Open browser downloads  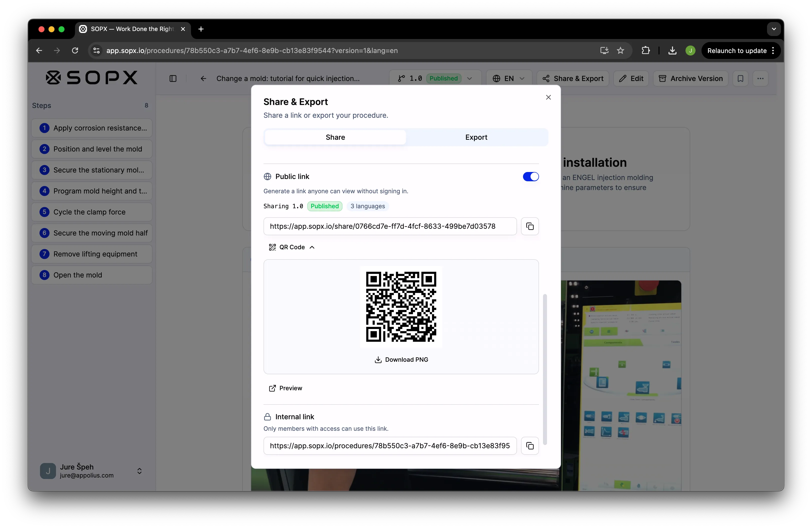pos(672,50)
